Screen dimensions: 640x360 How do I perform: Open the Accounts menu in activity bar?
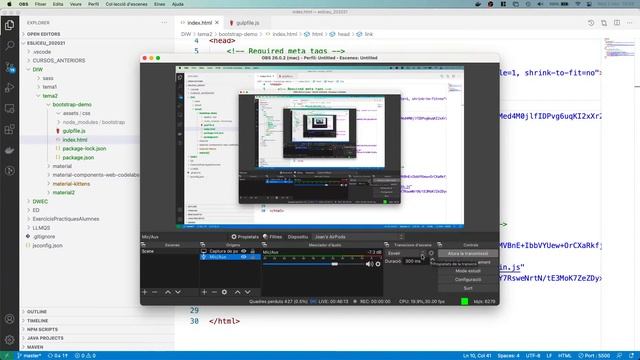(9, 319)
